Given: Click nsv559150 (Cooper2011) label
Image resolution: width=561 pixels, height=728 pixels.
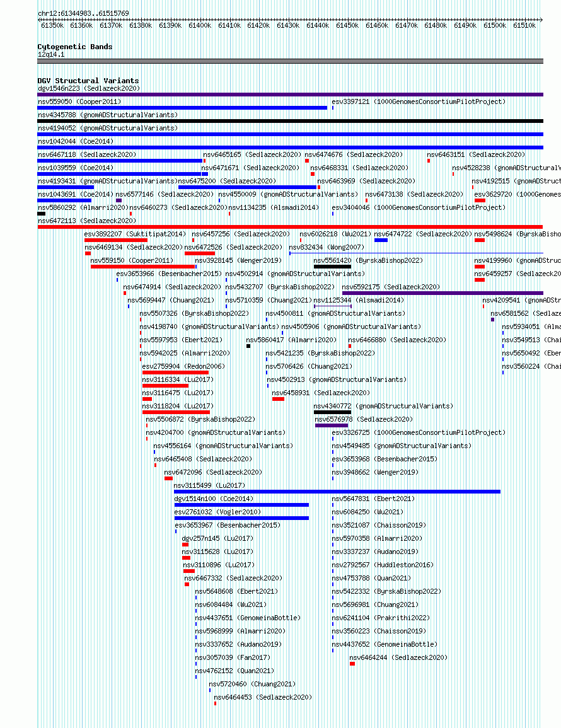Looking at the screenshot, I should point(132,260).
